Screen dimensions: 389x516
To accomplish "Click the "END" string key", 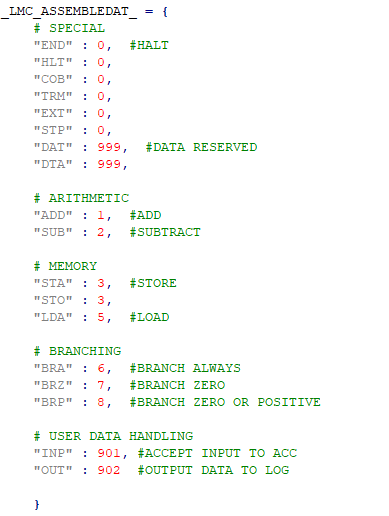I will coord(53,45).
